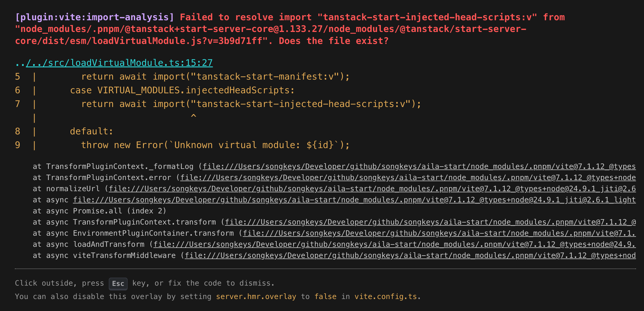Click the Esc key badge
The image size is (644, 311).
(x=118, y=284)
